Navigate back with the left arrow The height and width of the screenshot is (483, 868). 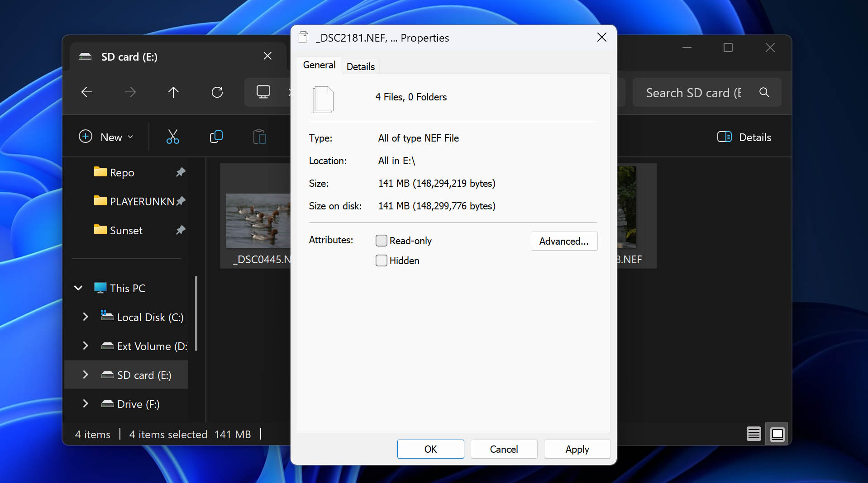coord(87,92)
